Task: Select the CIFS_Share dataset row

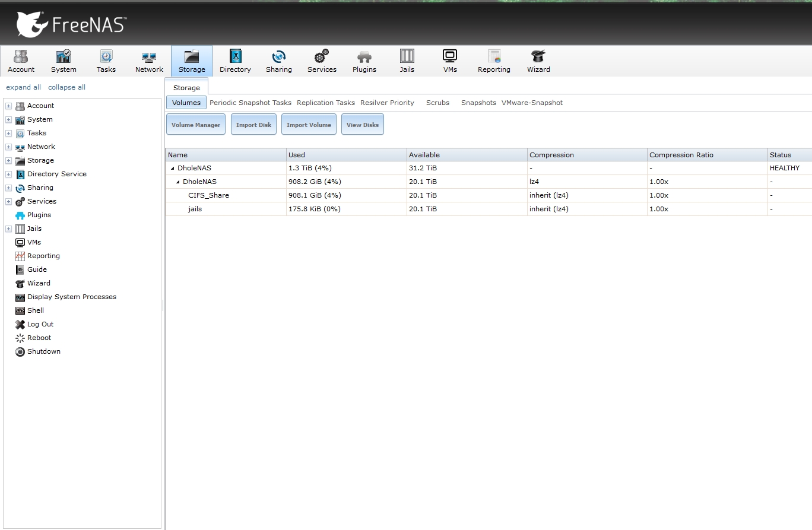Action: point(489,195)
